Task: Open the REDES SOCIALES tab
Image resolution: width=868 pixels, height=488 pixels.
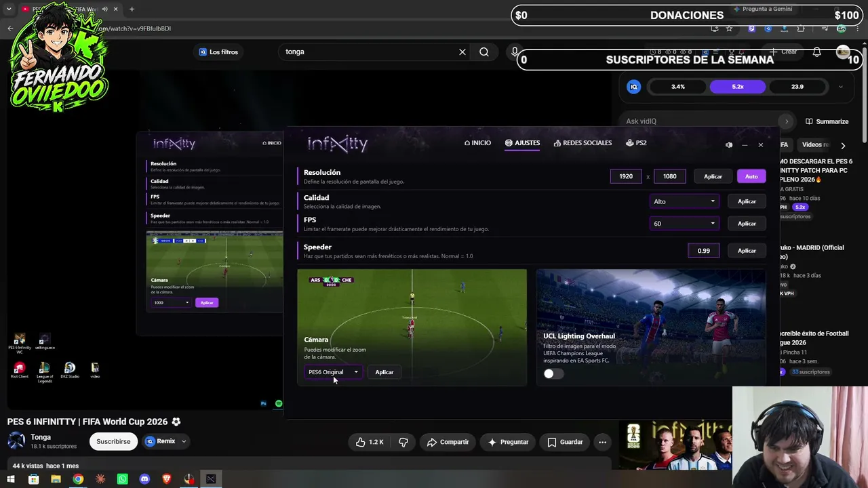Action: [583, 143]
